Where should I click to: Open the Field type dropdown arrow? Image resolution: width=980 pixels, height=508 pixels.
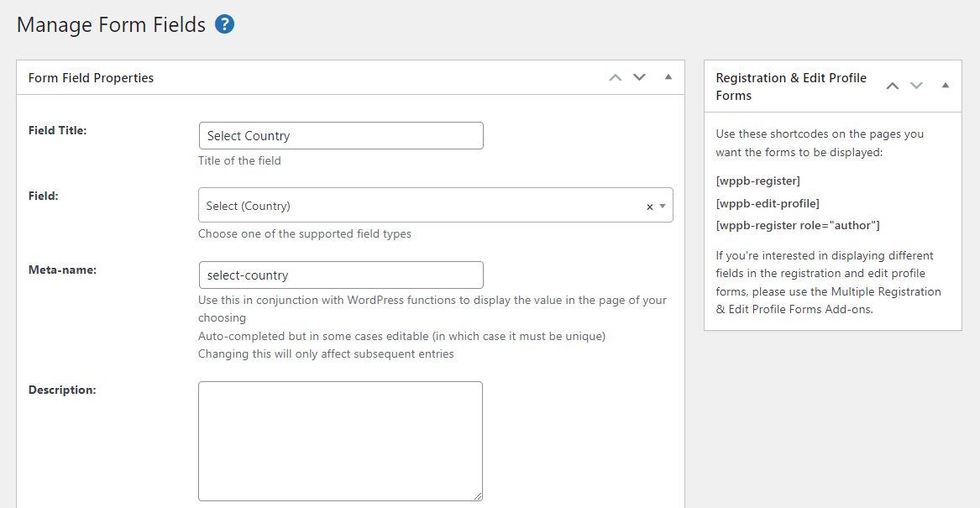663,207
